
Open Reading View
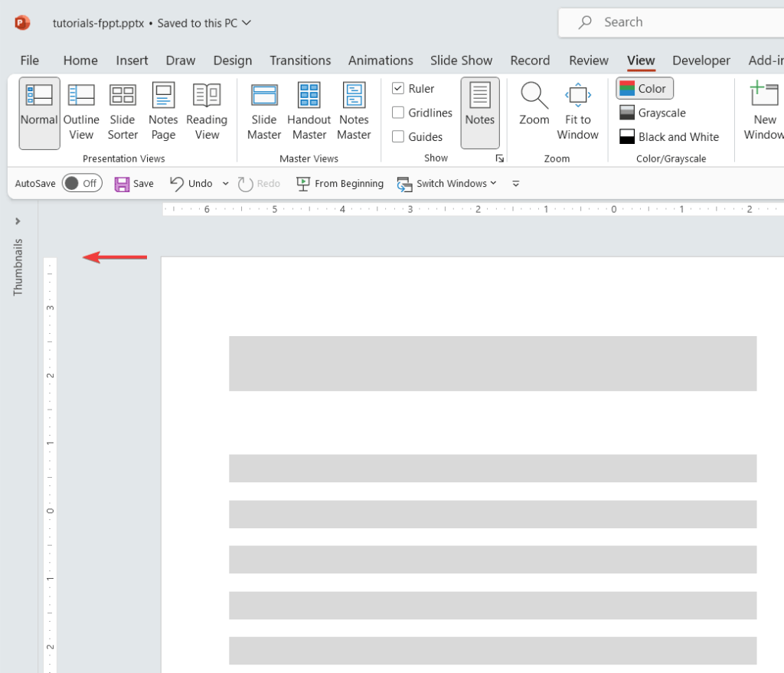click(x=207, y=111)
